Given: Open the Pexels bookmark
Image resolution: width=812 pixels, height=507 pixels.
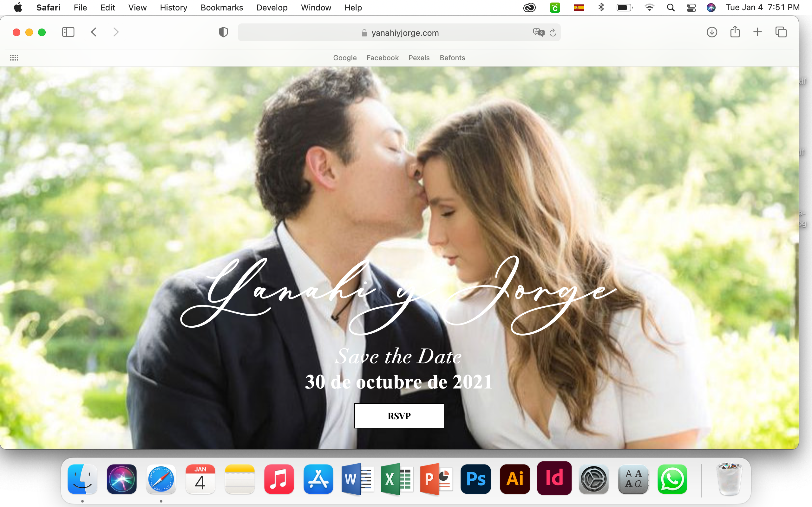Looking at the screenshot, I should [419, 58].
